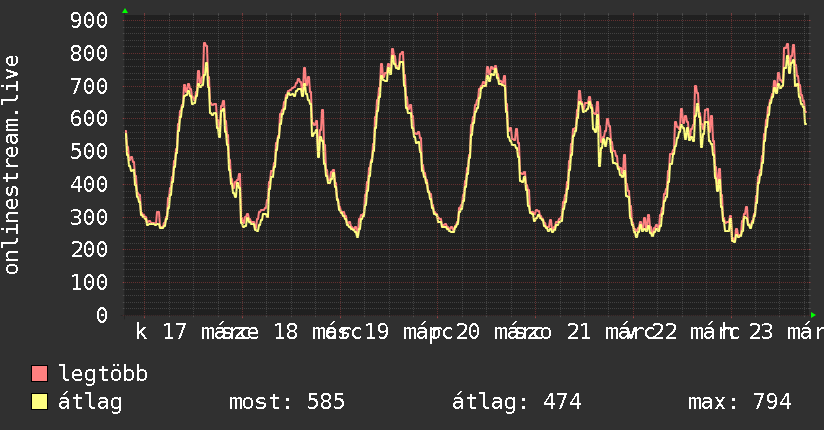Viewport: 824px width, 430px height.
Task: Click the pink legtöbb legend swatch
Action: point(39,373)
